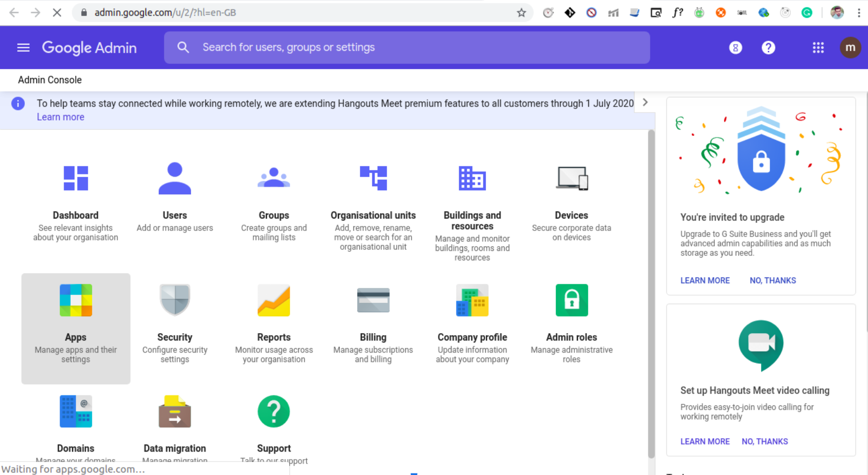
Task: Open the Organisational units icon
Action: [373, 178]
